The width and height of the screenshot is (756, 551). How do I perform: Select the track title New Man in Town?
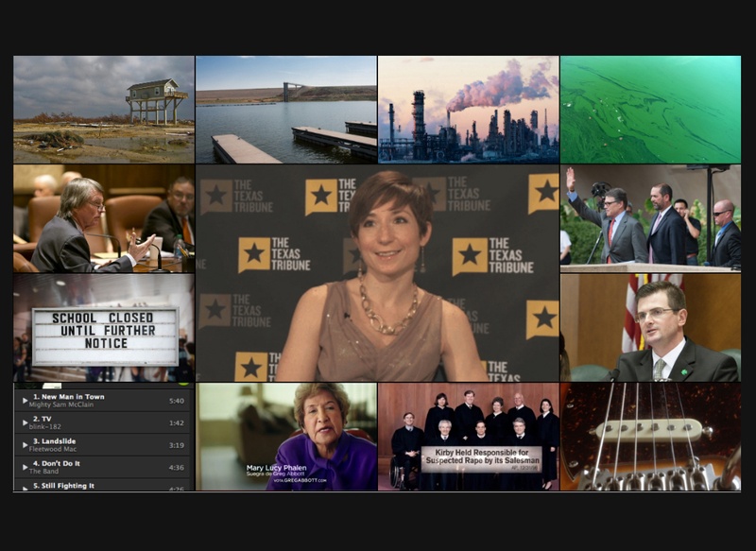pos(73,397)
